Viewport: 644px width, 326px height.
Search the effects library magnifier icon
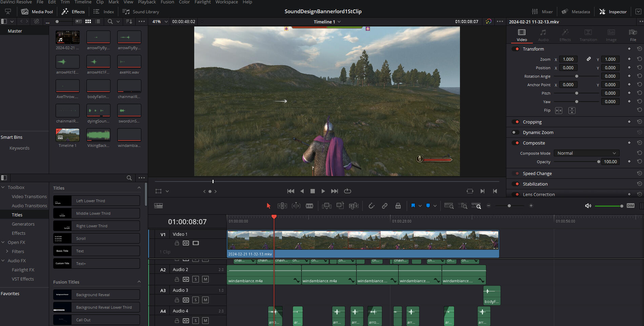pos(129,178)
